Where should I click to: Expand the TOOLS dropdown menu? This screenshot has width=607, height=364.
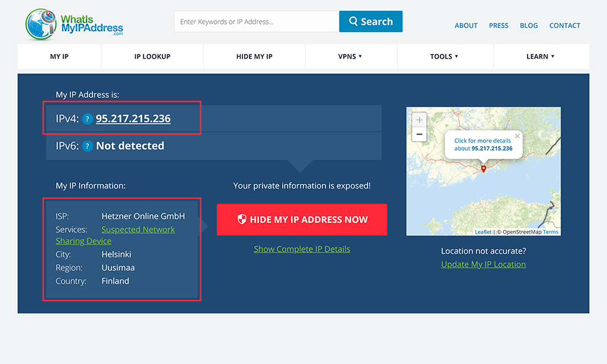point(445,56)
